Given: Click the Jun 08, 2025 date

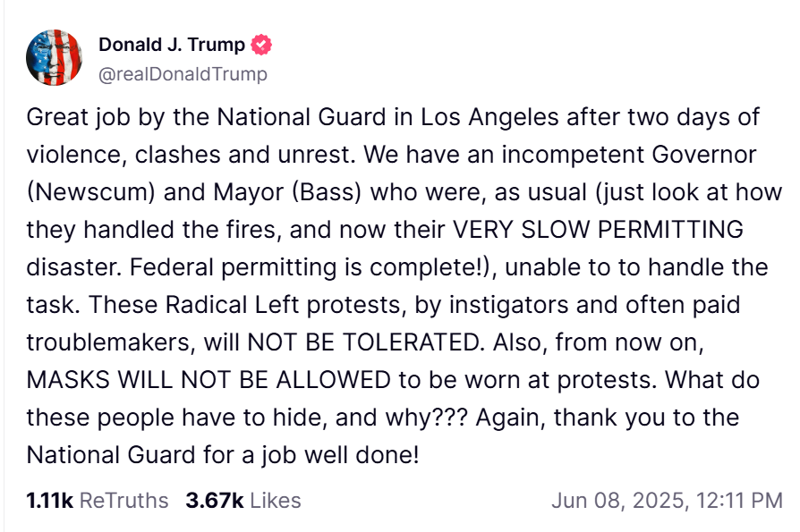Looking at the screenshot, I should point(616,501).
